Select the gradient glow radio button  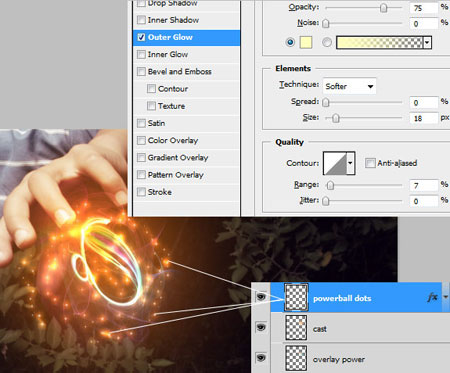click(x=327, y=42)
